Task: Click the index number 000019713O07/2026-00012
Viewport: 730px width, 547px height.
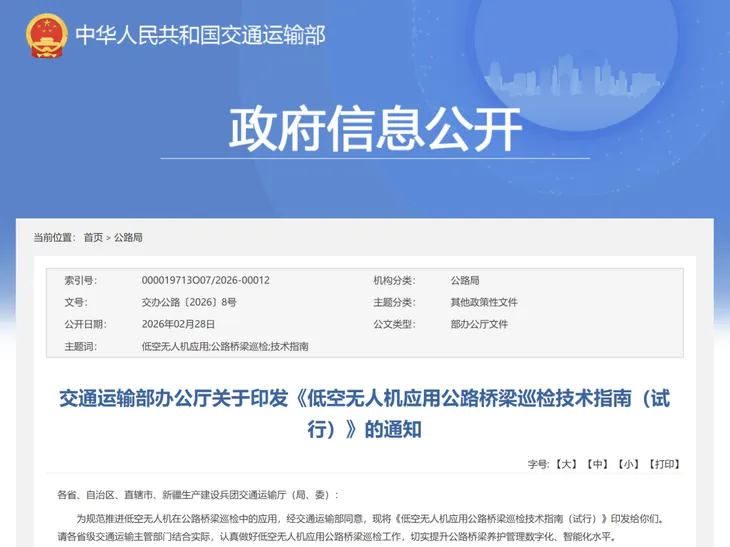Action: pos(205,281)
